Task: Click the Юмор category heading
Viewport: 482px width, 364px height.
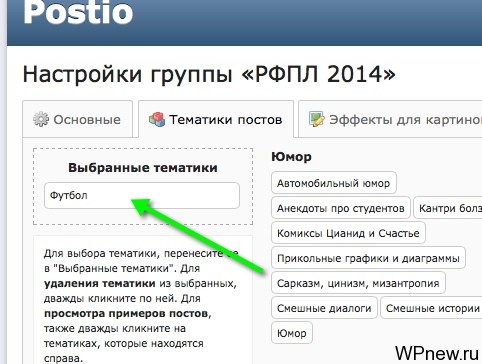Action: pyautogui.click(x=291, y=156)
